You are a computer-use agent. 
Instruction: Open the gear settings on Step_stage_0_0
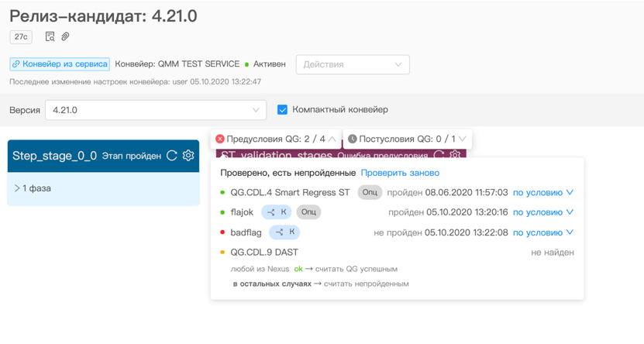pyautogui.click(x=188, y=156)
